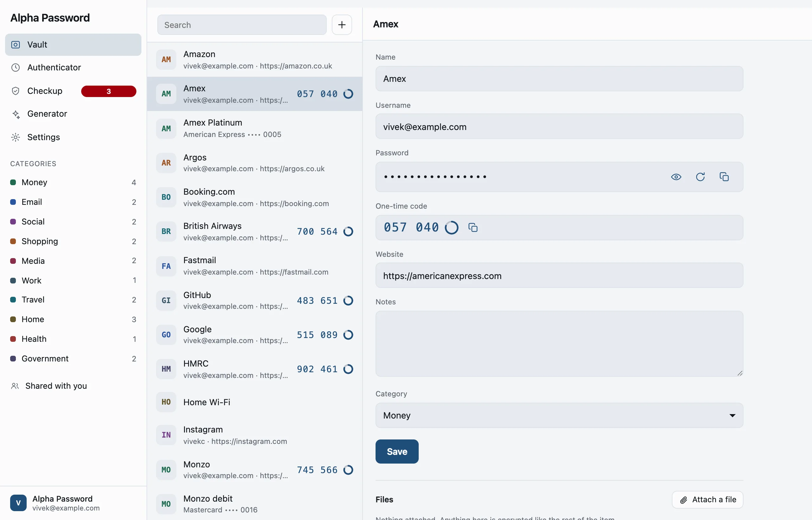Click the Authenticator clock icon
The height and width of the screenshot is (520, 812).
(16, 68)
